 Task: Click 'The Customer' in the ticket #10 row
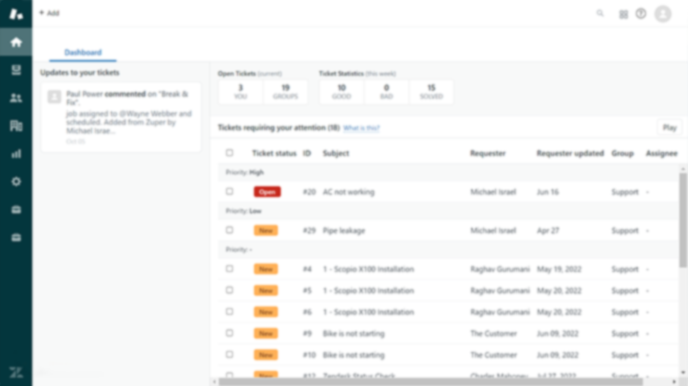click(493, 355)
